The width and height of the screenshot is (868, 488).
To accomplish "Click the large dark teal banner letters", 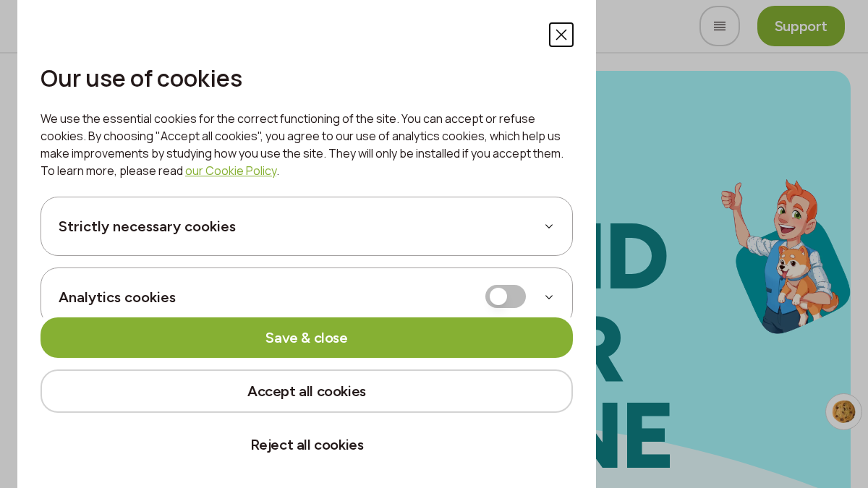I will [632, 343].
